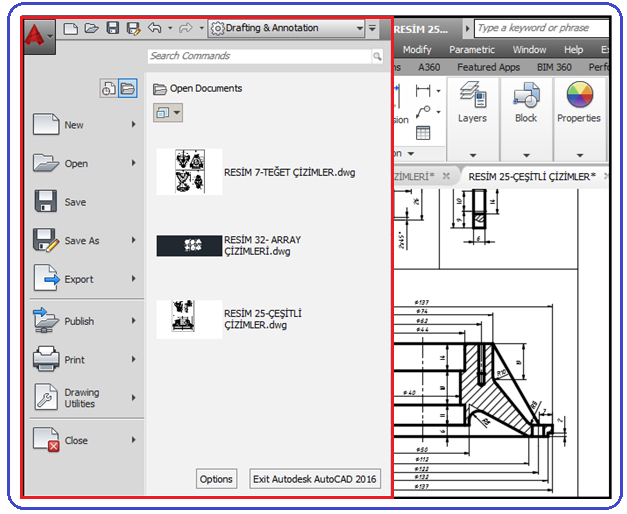
Task: Click the Undo arrow icon
Action: pos(155,28)
